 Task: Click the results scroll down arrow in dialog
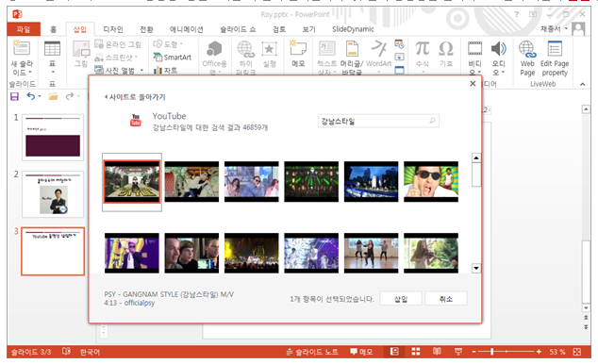[x=476, y=269]
